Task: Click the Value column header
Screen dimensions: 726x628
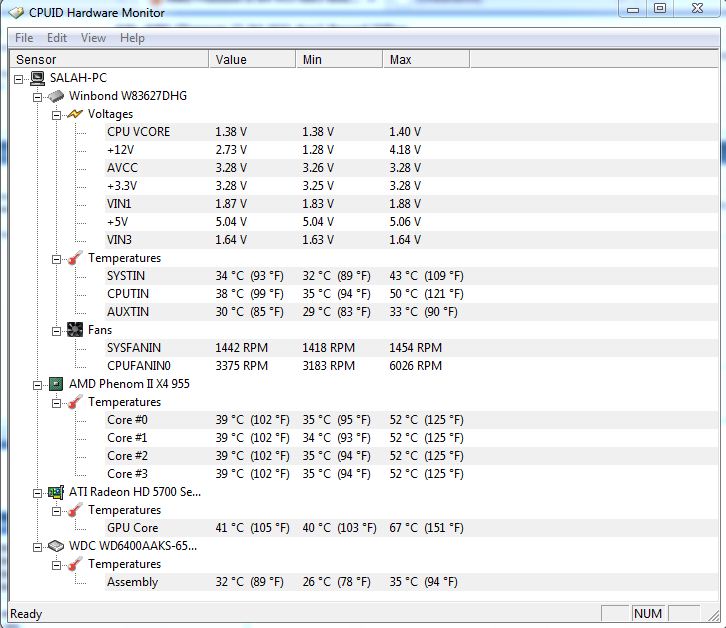Action: (252, 59)
